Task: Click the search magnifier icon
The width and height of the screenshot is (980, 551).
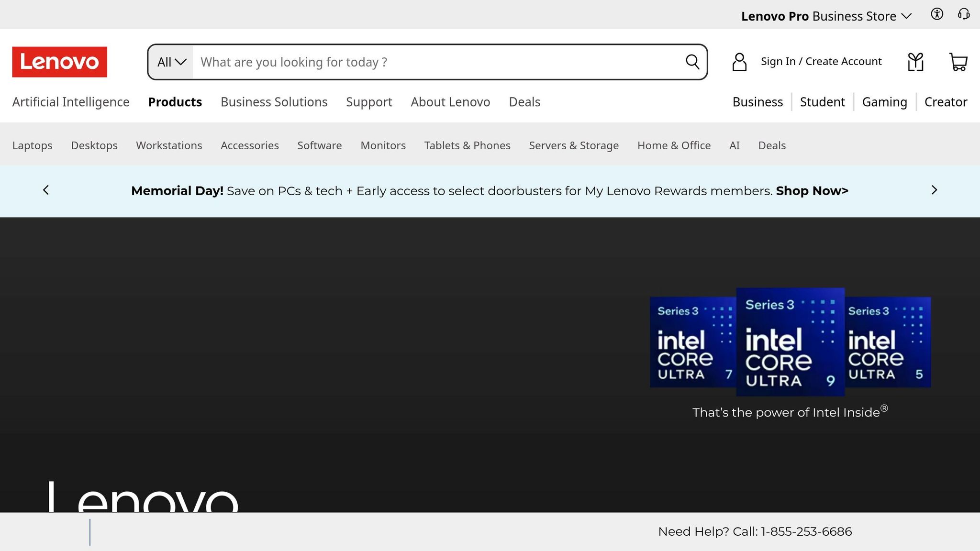Action: (692, 62)
